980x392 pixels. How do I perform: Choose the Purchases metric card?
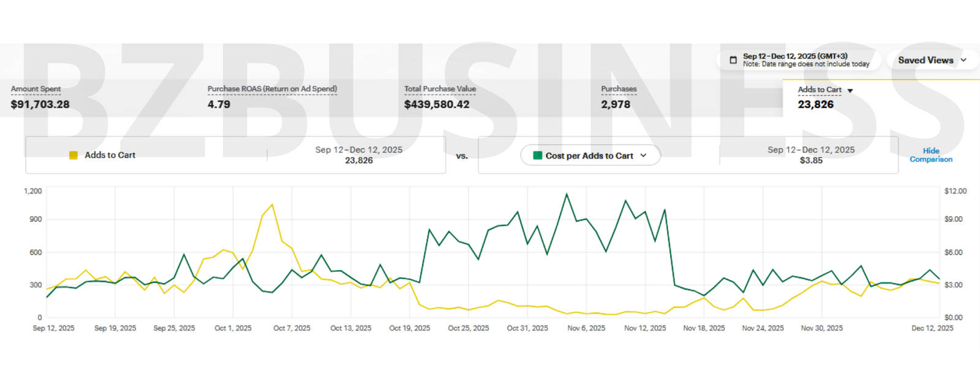click(619, 97)
